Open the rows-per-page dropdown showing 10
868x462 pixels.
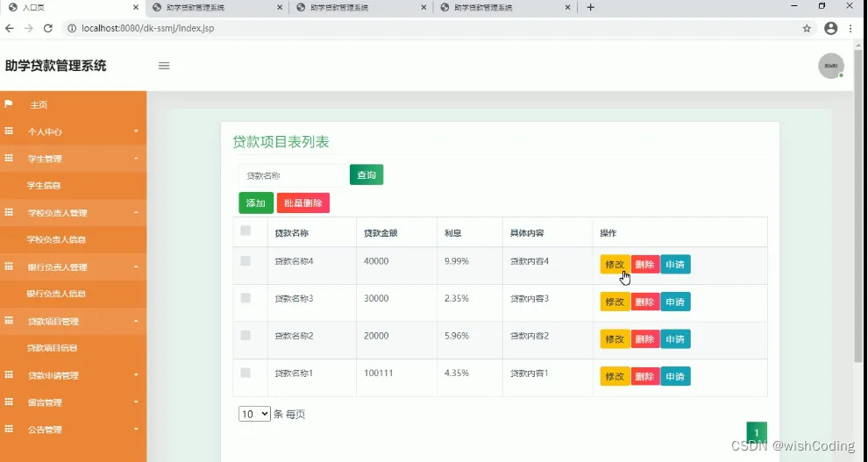(254, 414)
